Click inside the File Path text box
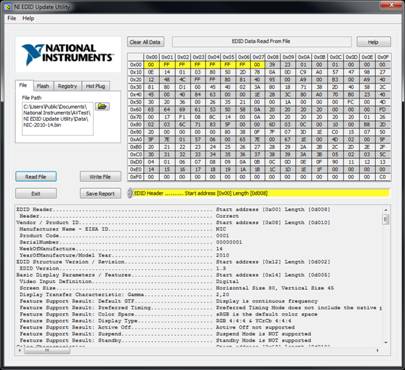405x370 pixels. pyautogui.click(x=58, y=119)
